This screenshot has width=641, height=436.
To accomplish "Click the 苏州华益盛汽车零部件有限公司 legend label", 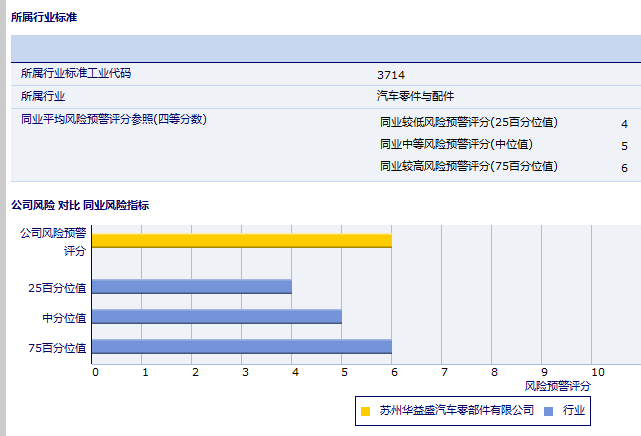I will click(457, 411).
